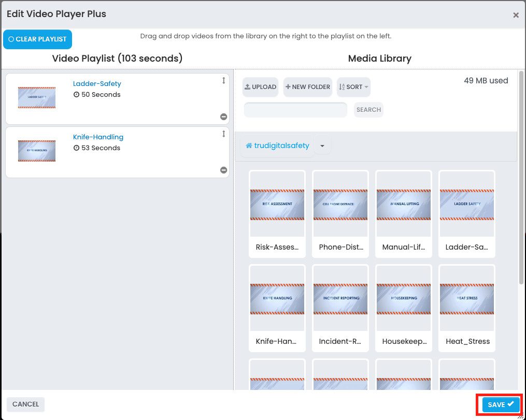
Task: Open the Sort dropdown
Action: [353, 87]
